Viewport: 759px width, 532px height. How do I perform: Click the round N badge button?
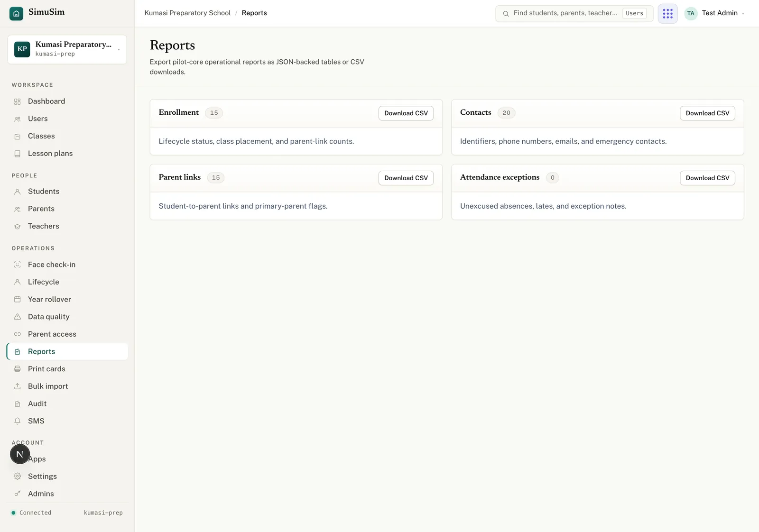coord(20,454)
